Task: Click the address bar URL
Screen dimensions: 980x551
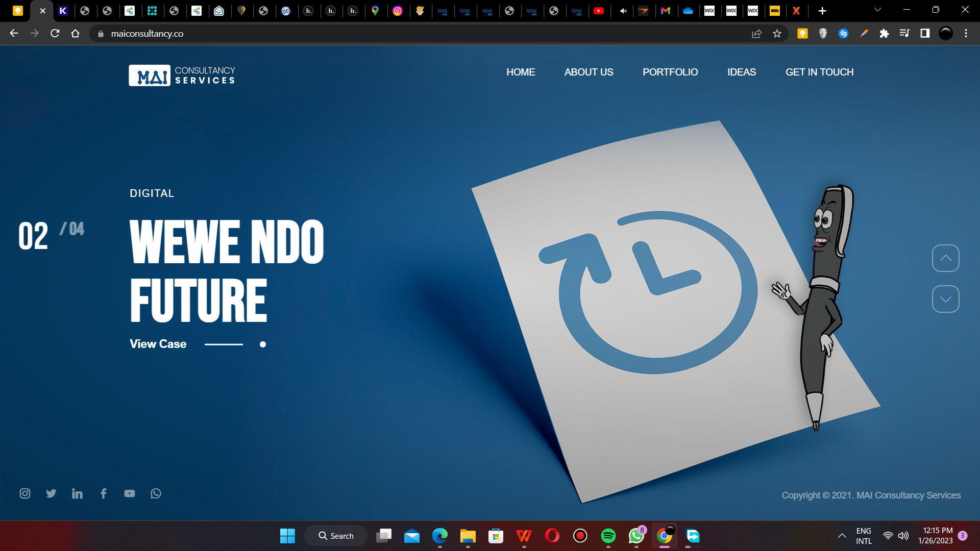Action: [x=147, y=34]
